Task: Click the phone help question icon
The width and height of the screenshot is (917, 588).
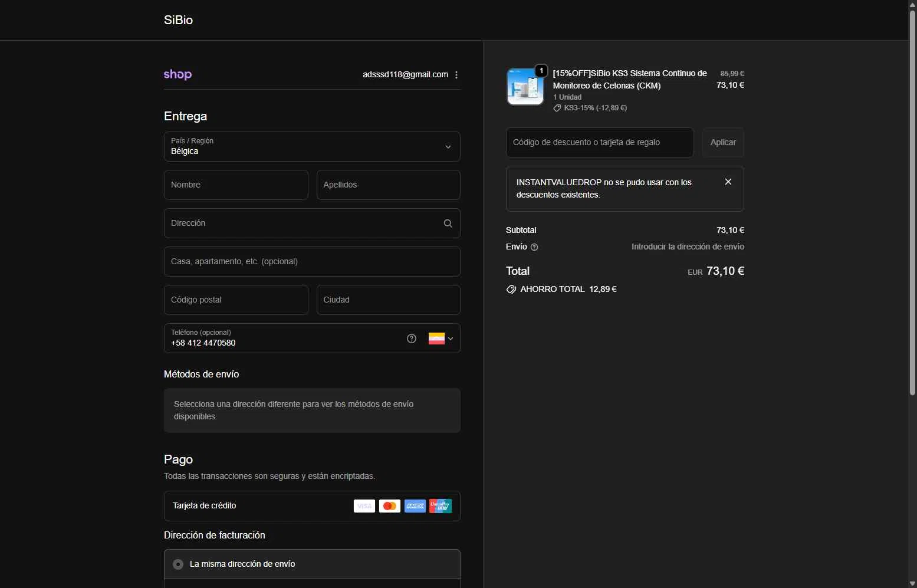Action: click(x=412, y=339)
